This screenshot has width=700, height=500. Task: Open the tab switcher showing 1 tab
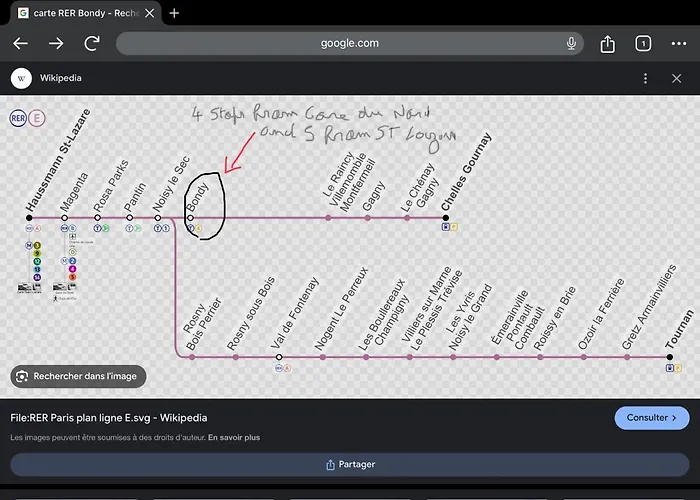643,44
